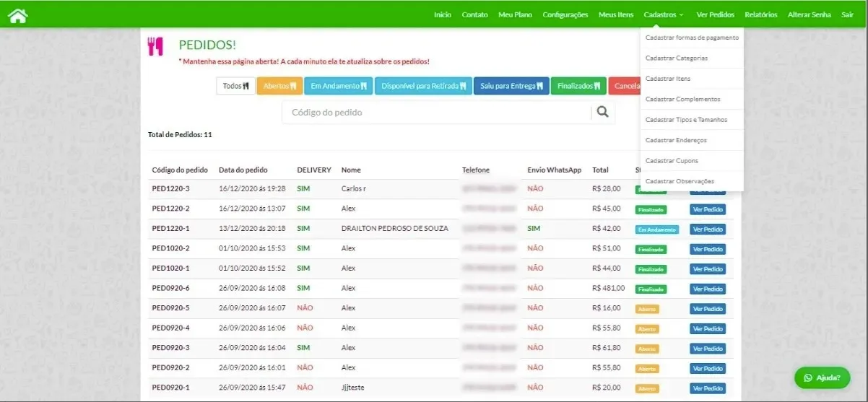
Task: Select Cadastrar Observações from the dropdown
Action: point(692,181)
